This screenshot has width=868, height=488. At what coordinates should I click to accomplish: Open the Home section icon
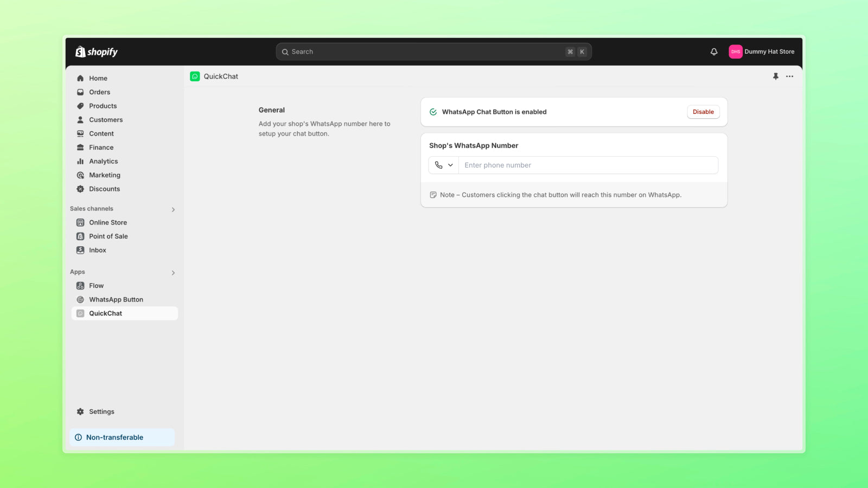(x=80, y=78)
